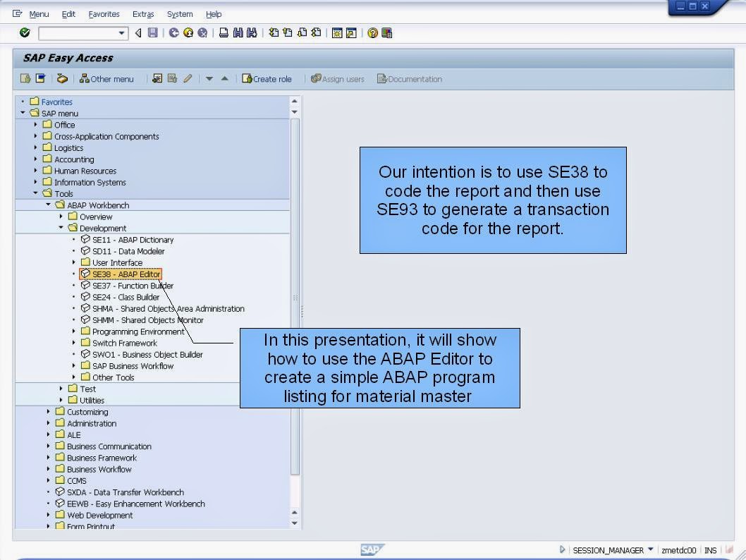This screenshot has height=560, width=746.
Task: Open the Extras menu
Action: coord(143,13)
